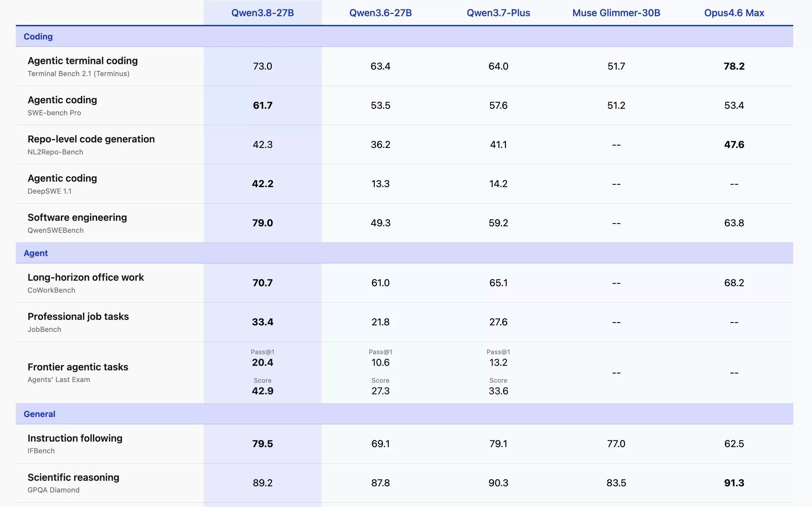Select the 63.4 value for Qwen3.6-27B
The image size is (812, 507).
tap(380, 66)
